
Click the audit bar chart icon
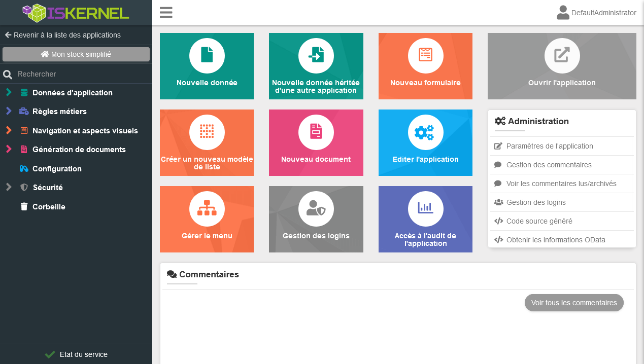[x=425, y=208]
